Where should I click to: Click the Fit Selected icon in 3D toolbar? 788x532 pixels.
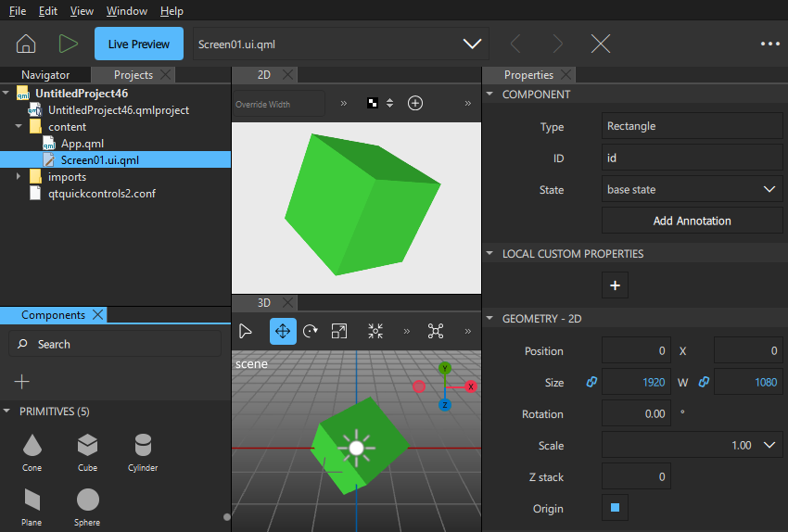click(375, 331)
